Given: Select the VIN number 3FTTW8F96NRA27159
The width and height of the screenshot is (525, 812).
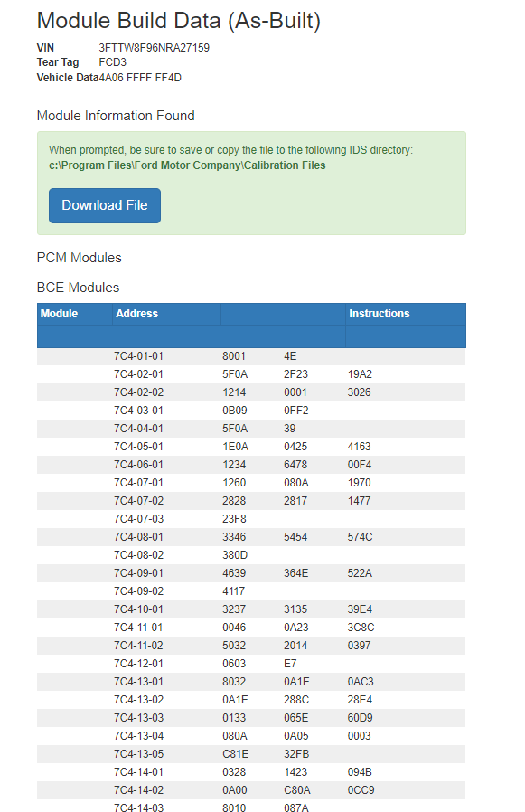Looking at the screenshot, I should 155,48.
